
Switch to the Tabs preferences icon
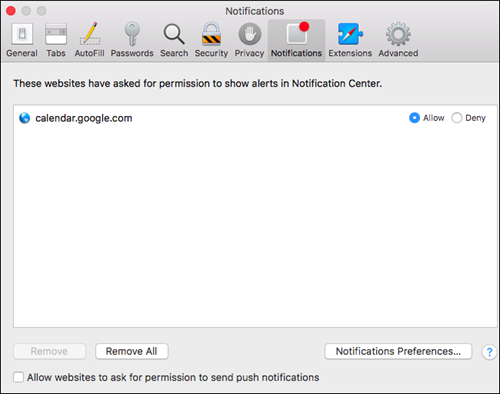56,40
